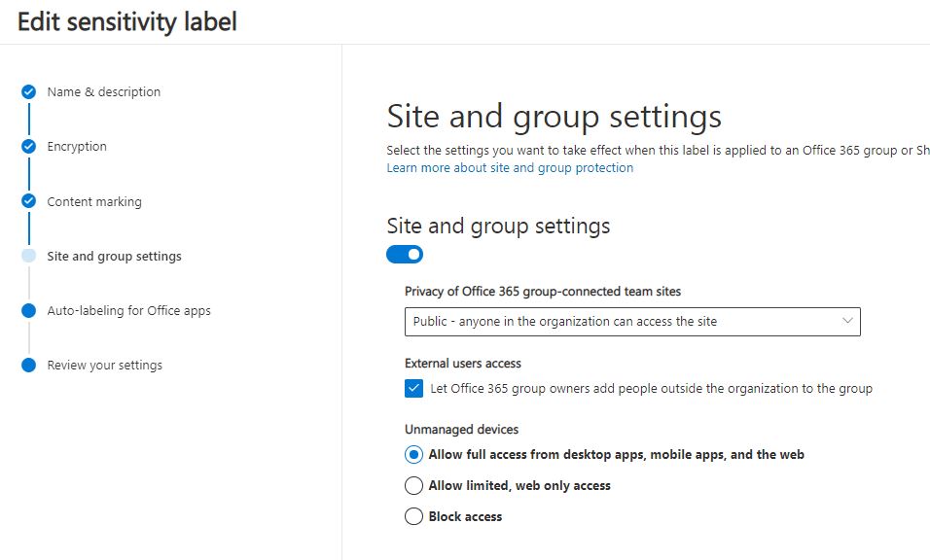Click the Encryption step checkmark icon
Image resolution: width=930 pixels, height=560 pixels.
[29, 147]
